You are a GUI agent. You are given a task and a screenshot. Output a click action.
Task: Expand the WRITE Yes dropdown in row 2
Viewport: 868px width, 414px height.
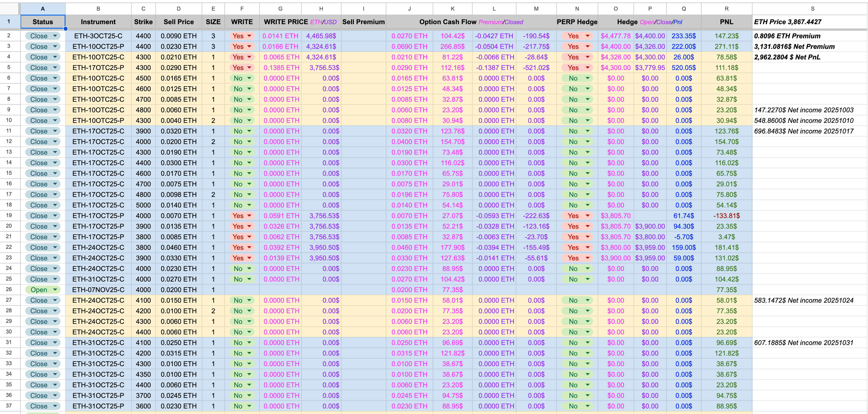pos(242,36)
